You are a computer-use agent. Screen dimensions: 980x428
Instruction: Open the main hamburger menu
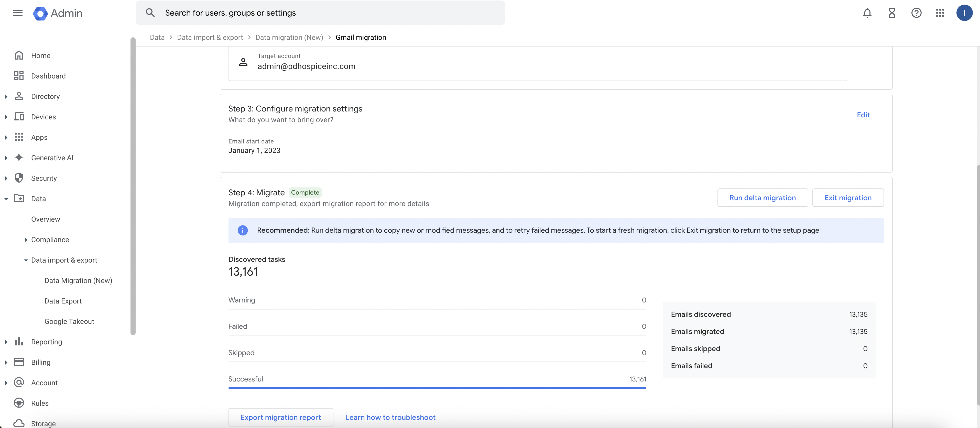coord(18,13)
